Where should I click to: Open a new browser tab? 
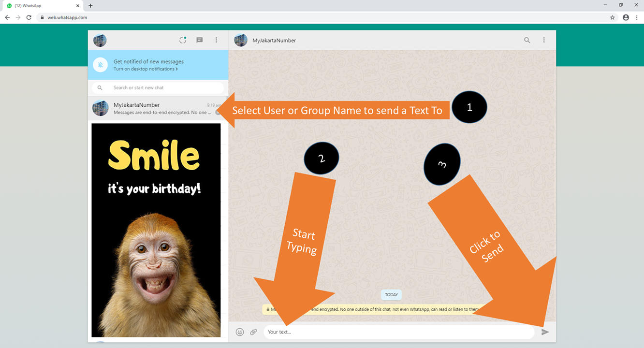(x=90, y=6)
